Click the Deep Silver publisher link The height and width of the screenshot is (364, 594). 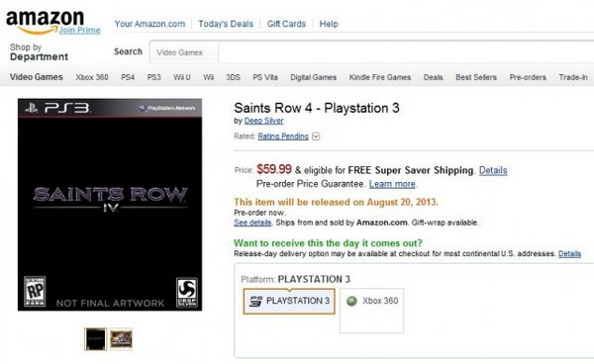(263, 121)
